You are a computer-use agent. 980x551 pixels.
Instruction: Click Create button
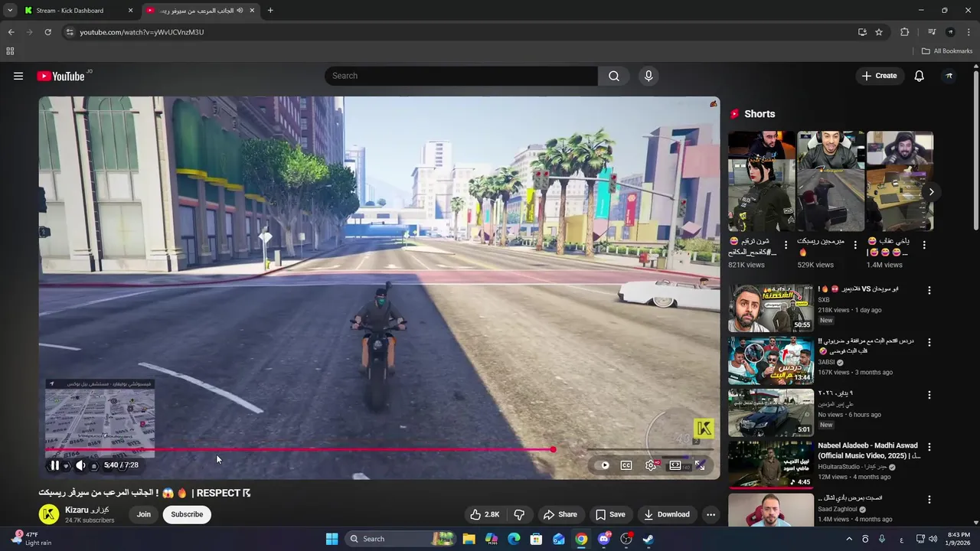pos(879,76)
